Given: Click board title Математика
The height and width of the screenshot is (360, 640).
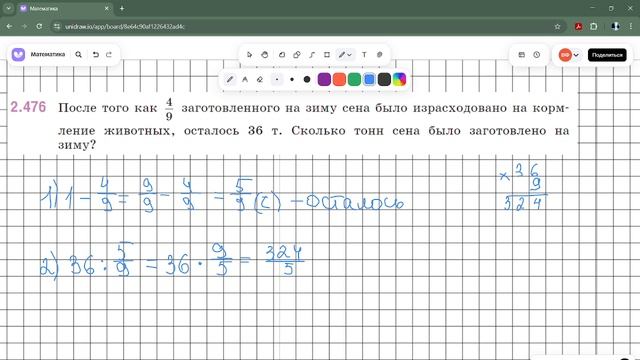Looking at the screenshot, I should [x=48, y=54].
